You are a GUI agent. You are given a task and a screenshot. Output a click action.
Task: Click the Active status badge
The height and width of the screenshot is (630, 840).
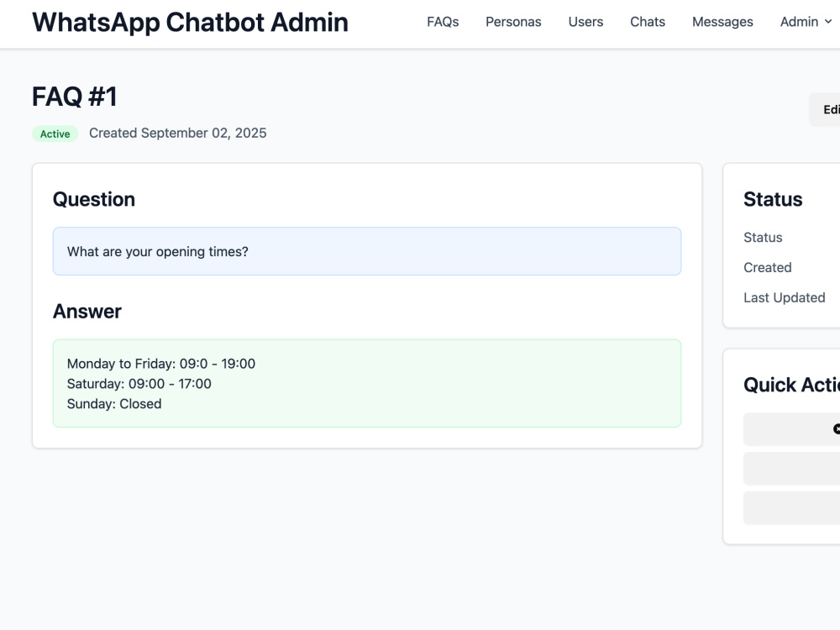(55, 134)
